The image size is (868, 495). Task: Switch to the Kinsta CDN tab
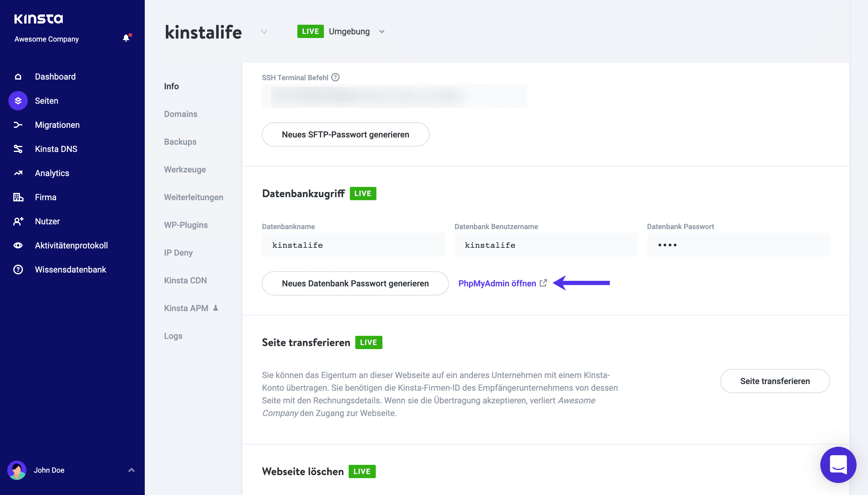[185, 280]
